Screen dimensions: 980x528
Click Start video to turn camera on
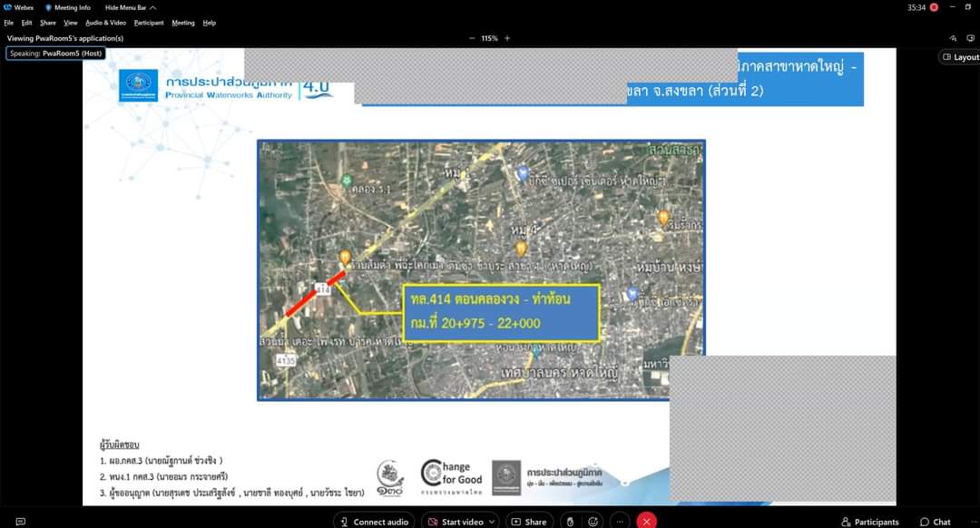tap(456, 521)
